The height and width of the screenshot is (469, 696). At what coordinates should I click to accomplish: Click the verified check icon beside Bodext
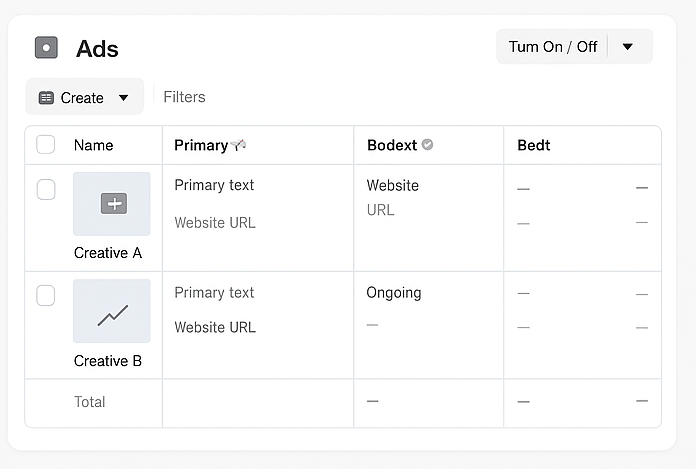point(428,145)
